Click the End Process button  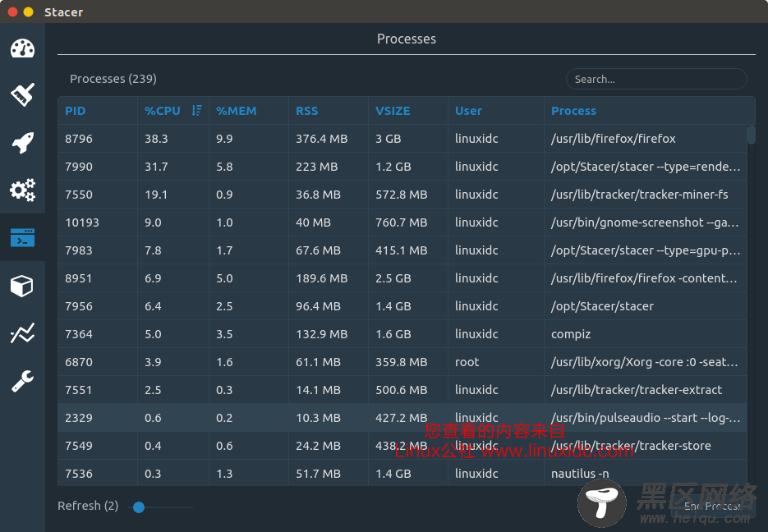712,506
